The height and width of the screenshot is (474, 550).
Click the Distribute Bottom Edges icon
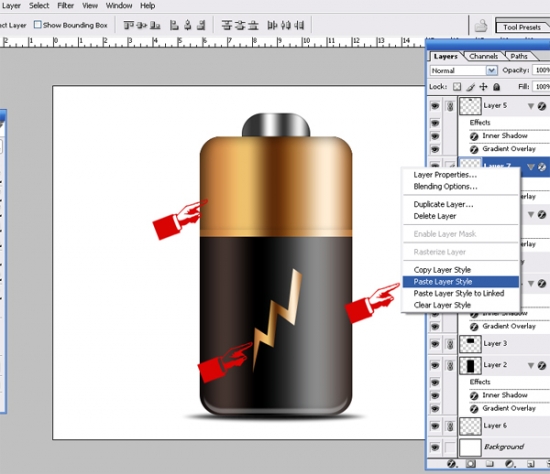[x=253, y=25]
